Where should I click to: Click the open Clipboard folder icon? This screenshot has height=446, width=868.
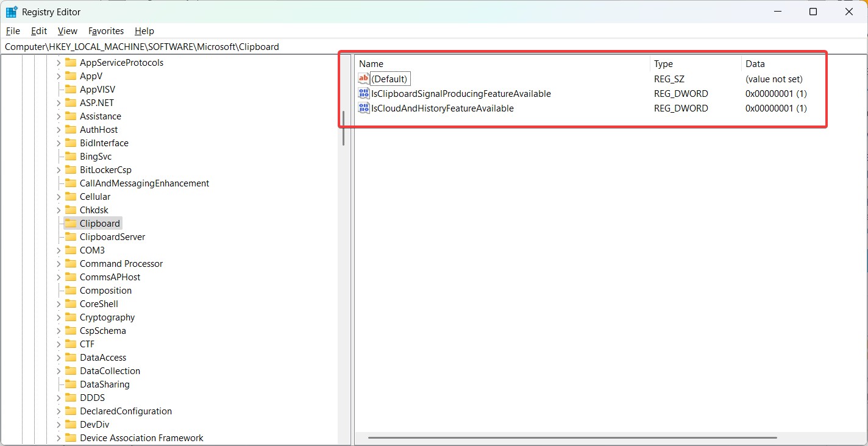pyautogui.click(x=70, y=223)
